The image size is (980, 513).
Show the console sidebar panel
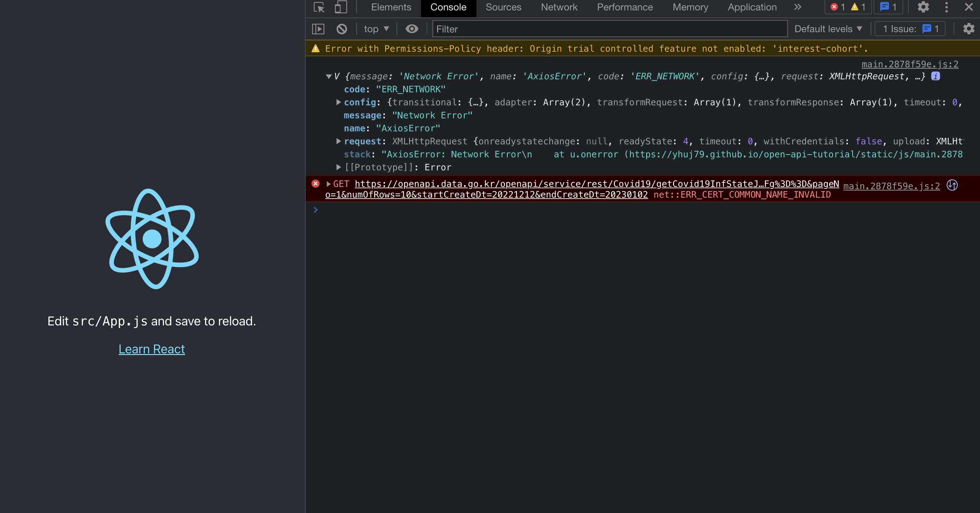point(318,29)
